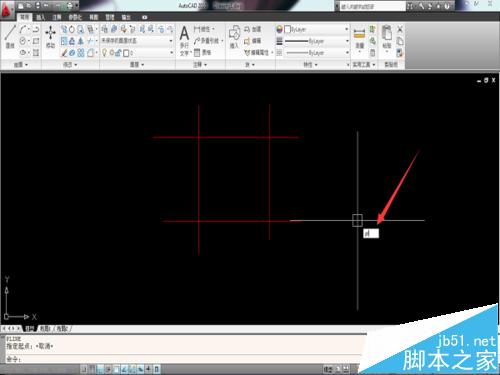
Task: Expand the Utilities (实用工具) panel
Action: click(364, 65)
